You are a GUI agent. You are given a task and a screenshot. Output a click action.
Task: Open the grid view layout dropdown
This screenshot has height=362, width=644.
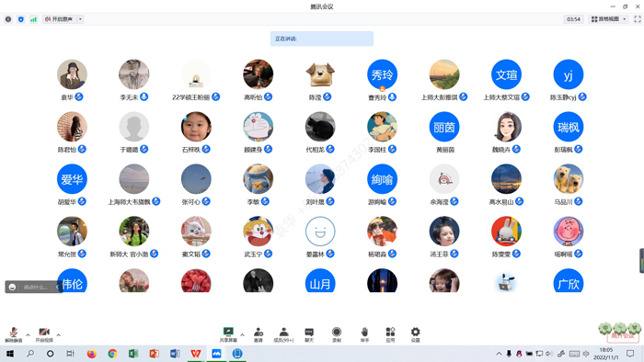[609, 19]
